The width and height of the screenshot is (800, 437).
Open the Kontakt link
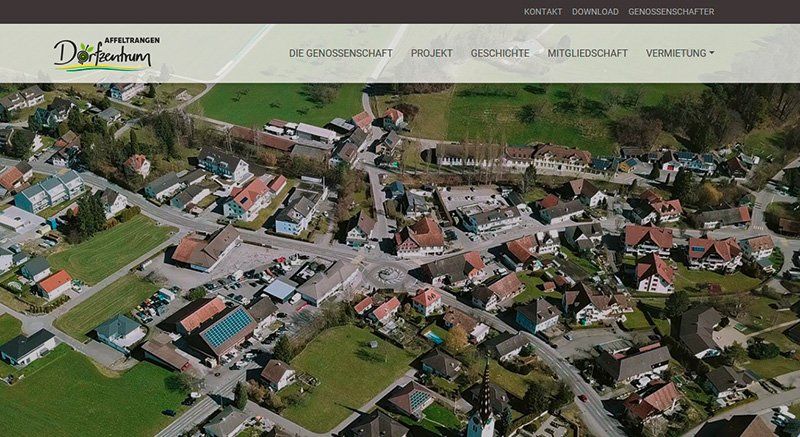tap(543, 12)
